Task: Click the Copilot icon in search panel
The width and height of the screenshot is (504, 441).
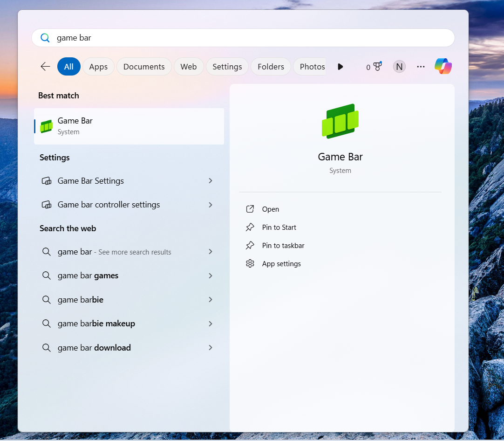Action: point(443,67)
